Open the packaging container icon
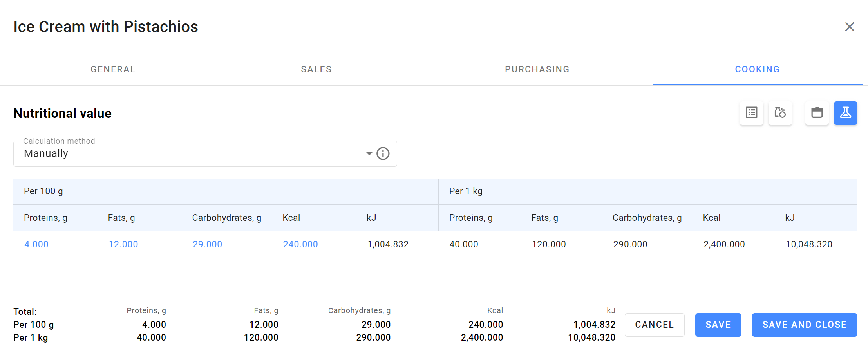Image resolution: width=868 pixels, height=350 pixels. 817,113
